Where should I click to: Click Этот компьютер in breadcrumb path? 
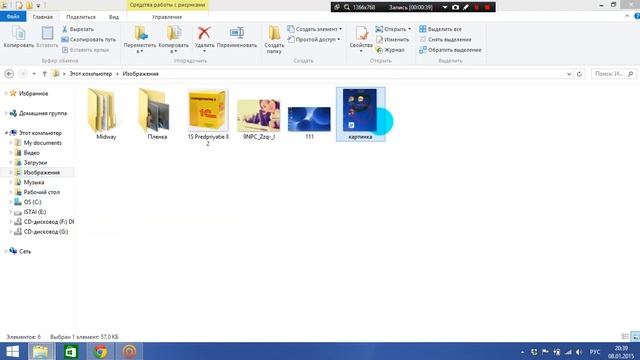tap(91, 74)
